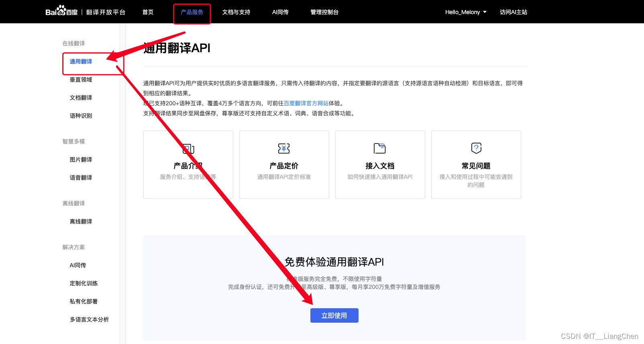Select 语种识别 in the sidebar
Screen dimensions: 644x344
81,116
